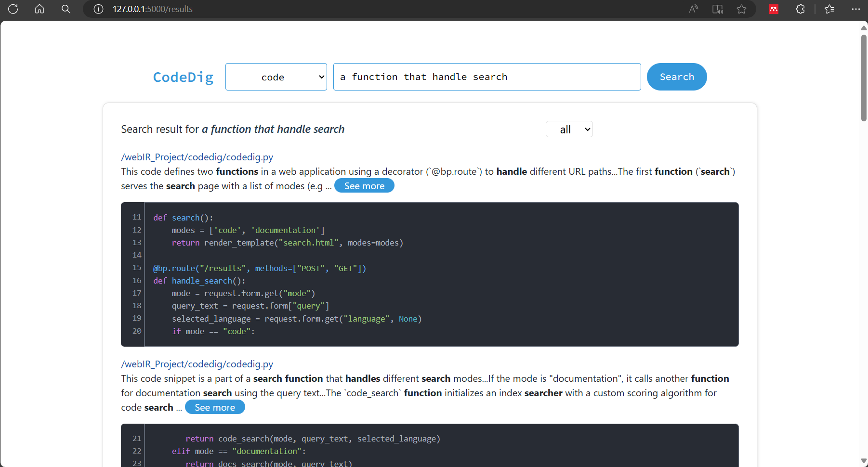The height and width of the screenshot is (467, 868).
Task: Expand the code mode dropdown
Action: pos(276,77)
